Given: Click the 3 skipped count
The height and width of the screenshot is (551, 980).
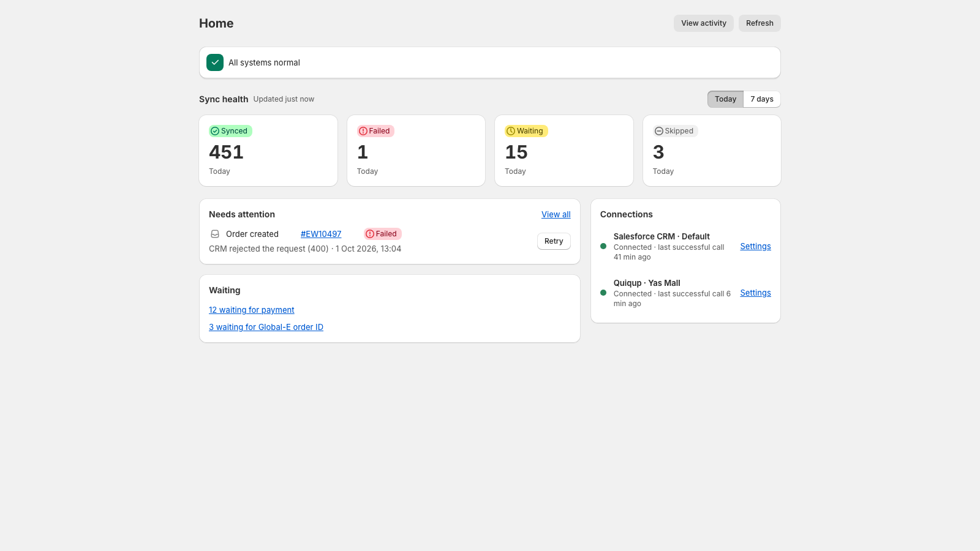Looking at the screenshot, I should tap(658, 152).
